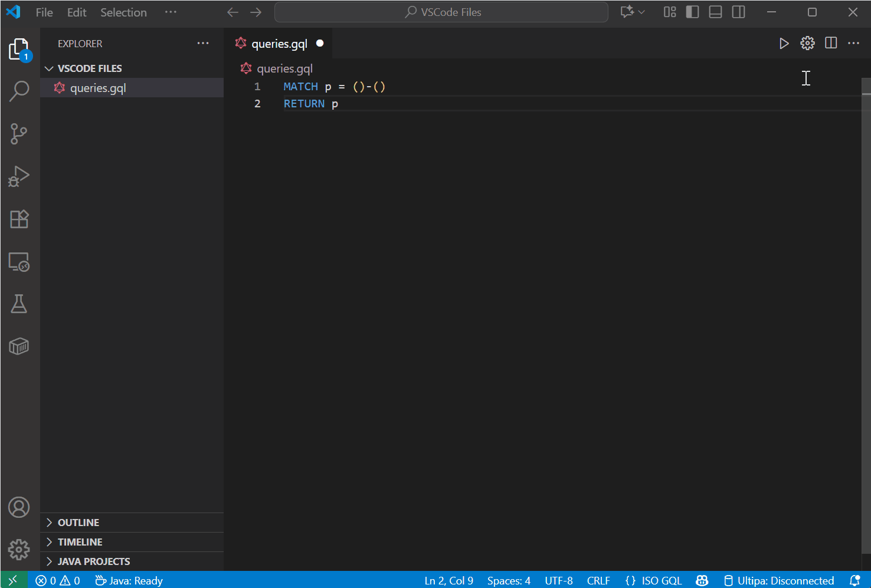Expand the OUTLINE section
Image resolution: width=871 pixels, height=588 pixels.
pos(78,523)
